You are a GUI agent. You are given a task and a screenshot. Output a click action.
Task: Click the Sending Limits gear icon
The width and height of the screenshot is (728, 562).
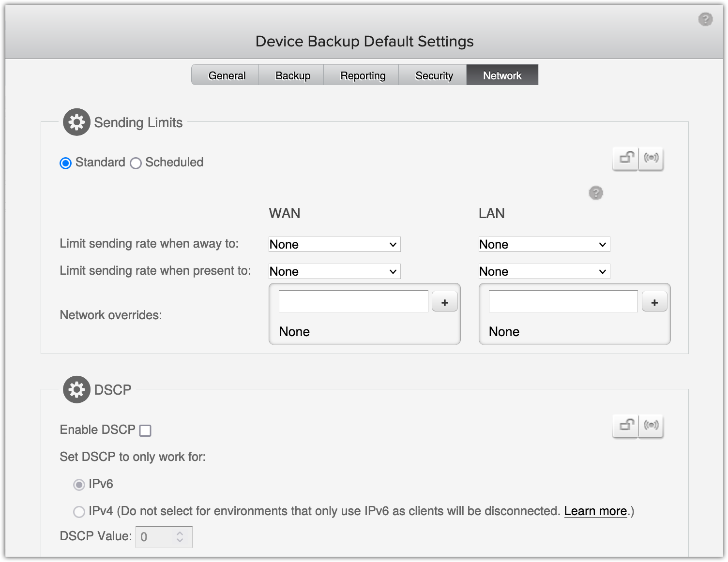click(76, 122)
